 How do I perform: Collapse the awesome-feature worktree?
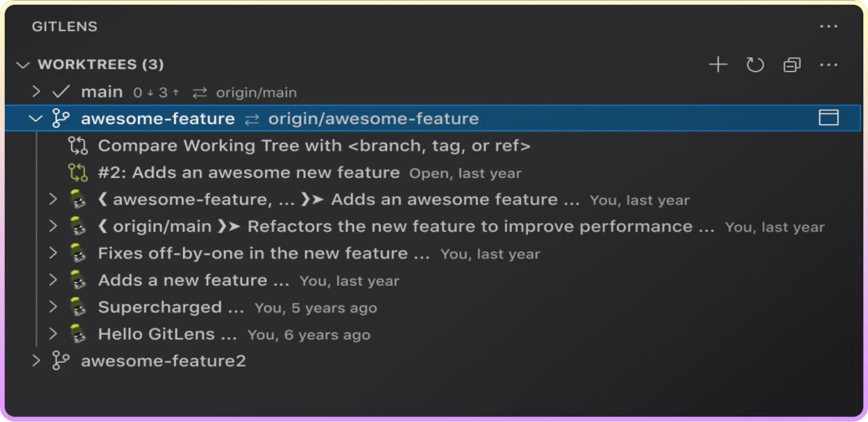tap(35, 118)
